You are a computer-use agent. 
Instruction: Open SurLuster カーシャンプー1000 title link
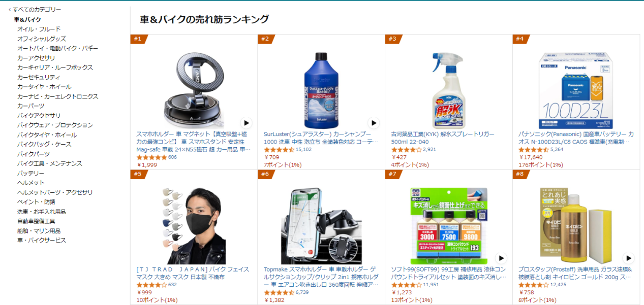pyautogui.click(x=321, y=138)
